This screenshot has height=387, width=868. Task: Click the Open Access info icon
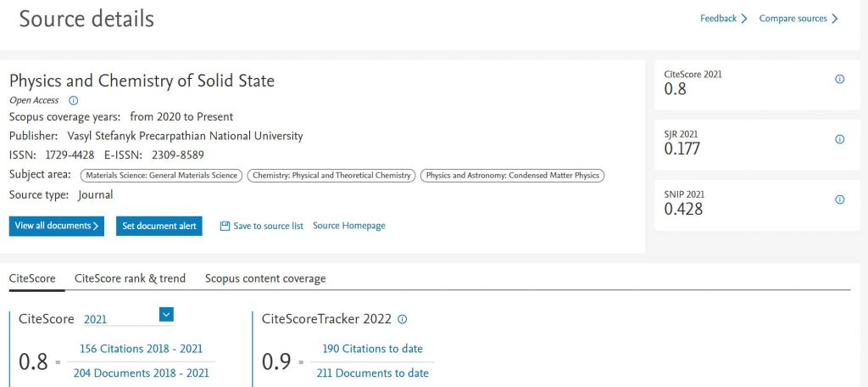[73, 100]
